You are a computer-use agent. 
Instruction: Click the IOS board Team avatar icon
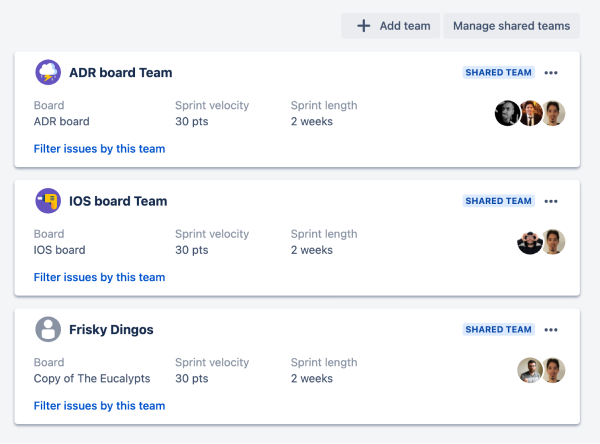(48, 200)
